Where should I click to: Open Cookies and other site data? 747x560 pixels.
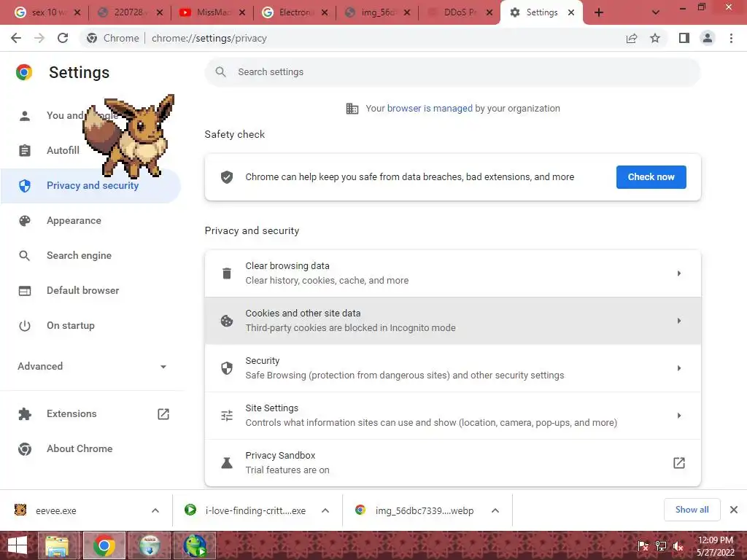pyautogui.click(x=452, y=321)
